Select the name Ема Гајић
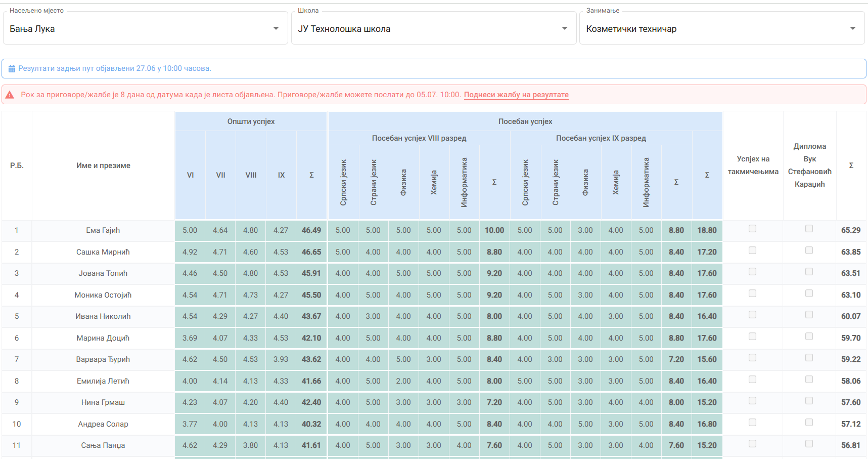The height and width of the screenshot is (459, 868). (x=103, y=230)
